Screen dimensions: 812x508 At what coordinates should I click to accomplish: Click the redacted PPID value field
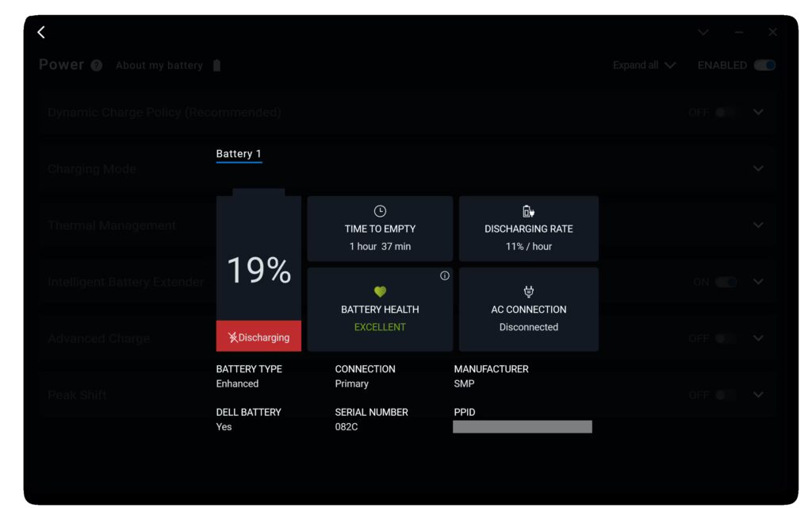(522, 427)
